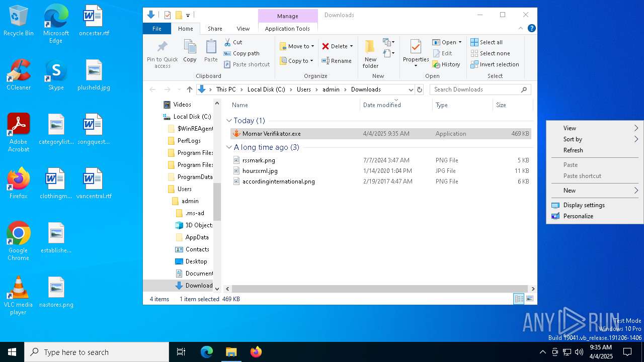Click the Windows Start button
The height and width of the screenshot is (362, 644).
[12, 352]
